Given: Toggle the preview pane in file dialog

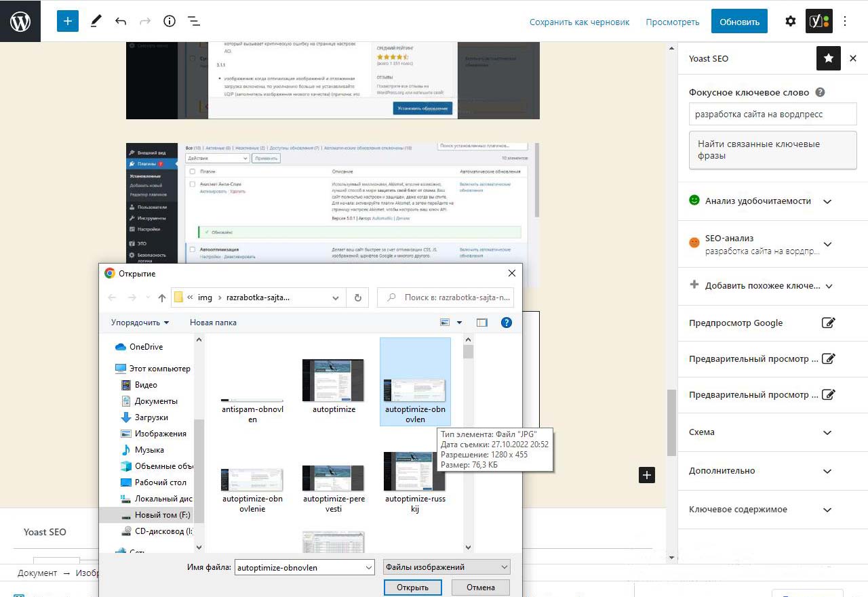Looking at the screenshot, I should 482,323.
